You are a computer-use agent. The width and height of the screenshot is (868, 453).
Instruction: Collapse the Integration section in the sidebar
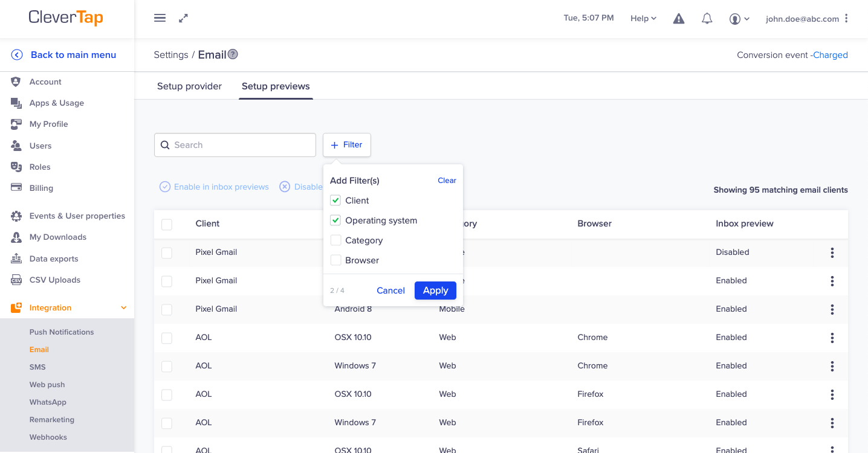click(x=123, y=307)
